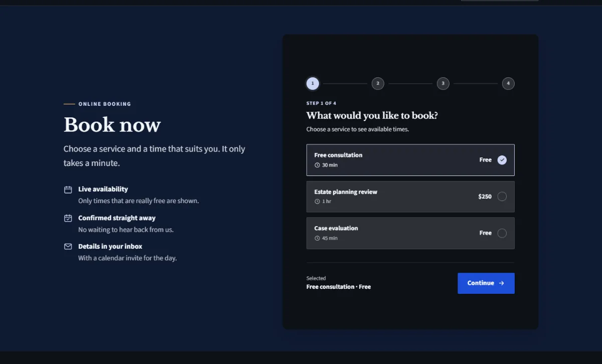The width and height of the screenshot is (602, 364).
Task: Go to step 1 circle
Action: [313, 84]
